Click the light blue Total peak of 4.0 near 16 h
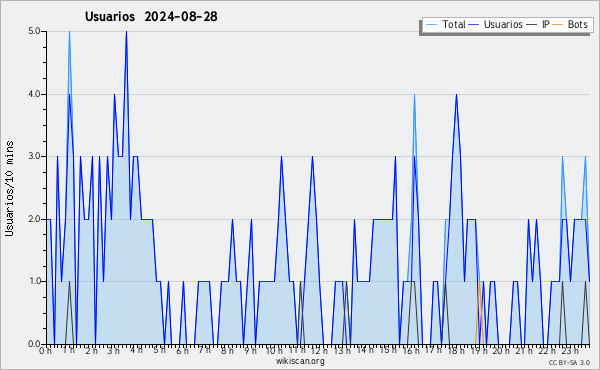600x370 pixels. [x=414, y=95]
